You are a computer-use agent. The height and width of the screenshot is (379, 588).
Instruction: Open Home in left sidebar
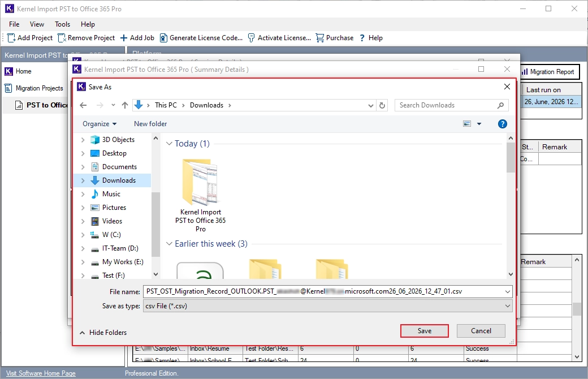click(18, 71)
